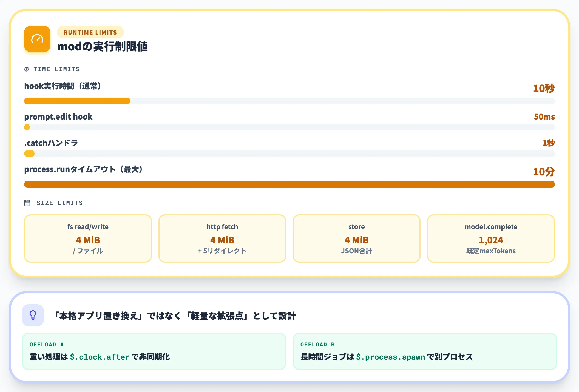
Task: Click the hook実行時間 progress bar
Action: (289, 101)
